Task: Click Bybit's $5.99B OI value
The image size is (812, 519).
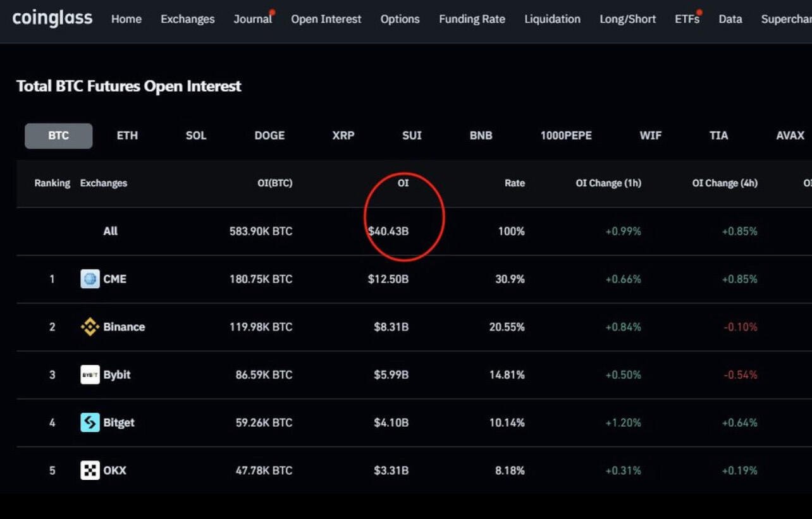Action: [x=391, y=375]
